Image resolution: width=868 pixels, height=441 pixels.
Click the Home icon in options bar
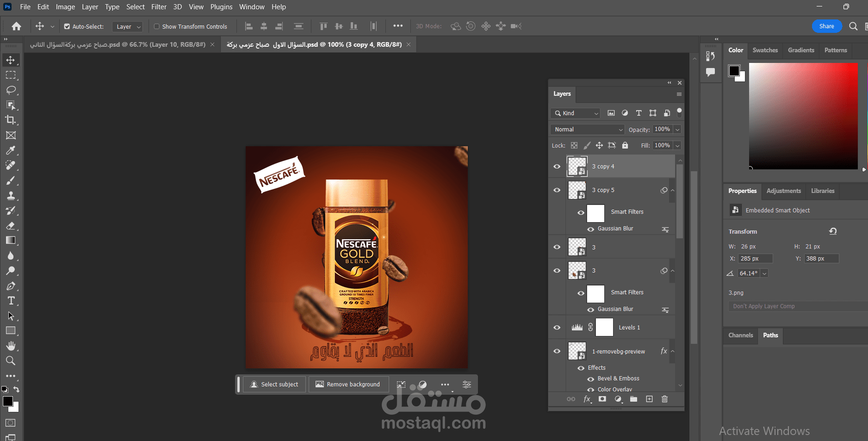click(x=17, y=26)
